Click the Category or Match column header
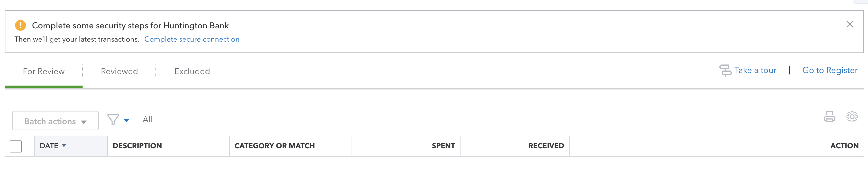868x179 pixels. 274,146
